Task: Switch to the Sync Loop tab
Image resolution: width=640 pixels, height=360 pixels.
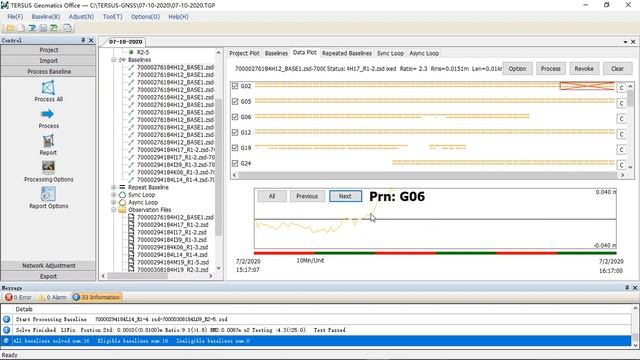Action: [390, 53]
